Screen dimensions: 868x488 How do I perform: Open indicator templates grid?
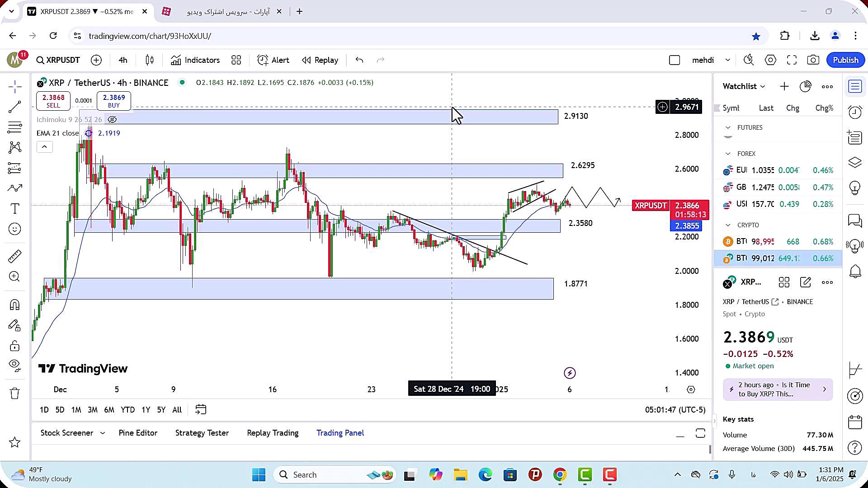pos(236,60)
